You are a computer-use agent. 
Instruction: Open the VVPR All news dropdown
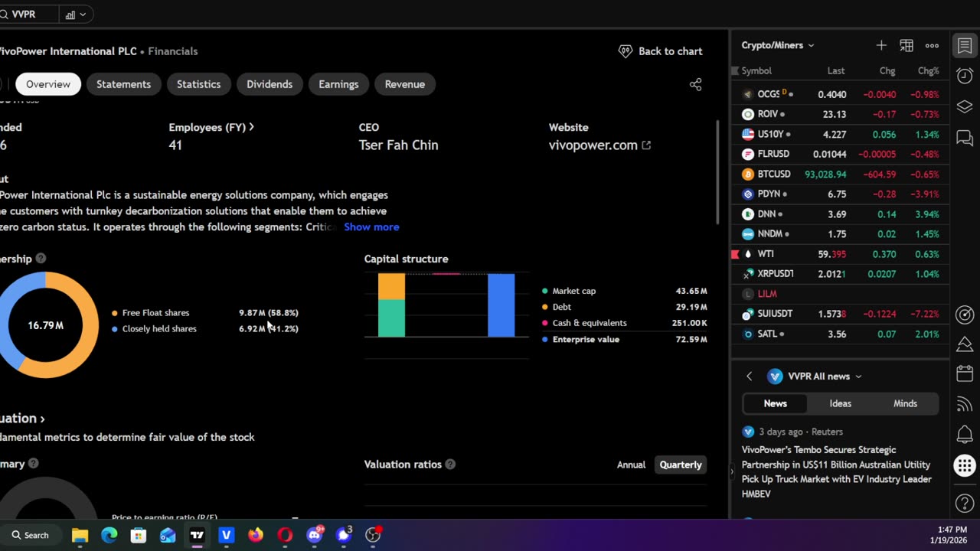[x=824, y=377]
